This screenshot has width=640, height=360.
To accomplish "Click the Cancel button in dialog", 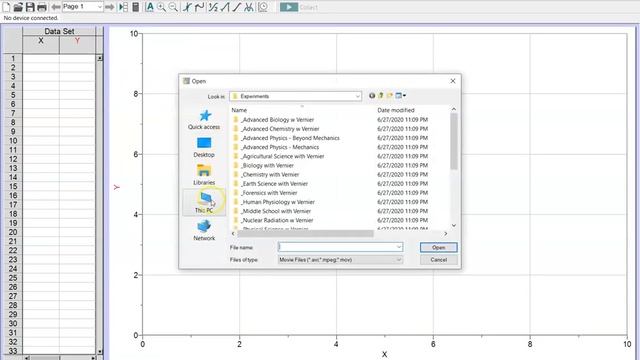I will tap(439, 260).
